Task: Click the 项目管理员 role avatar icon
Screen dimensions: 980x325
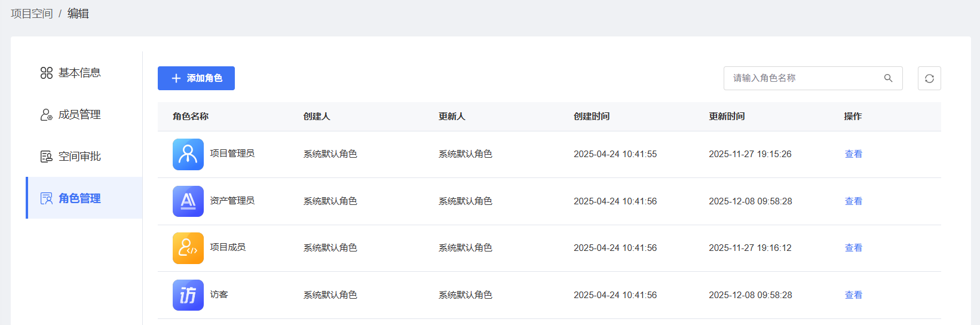Action: coord(188,154)
